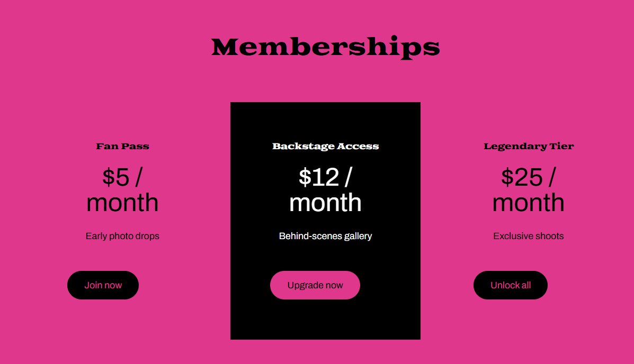634x364 pixels.
Task: Click the Memberships page heading
Action: tap(326, 47)
